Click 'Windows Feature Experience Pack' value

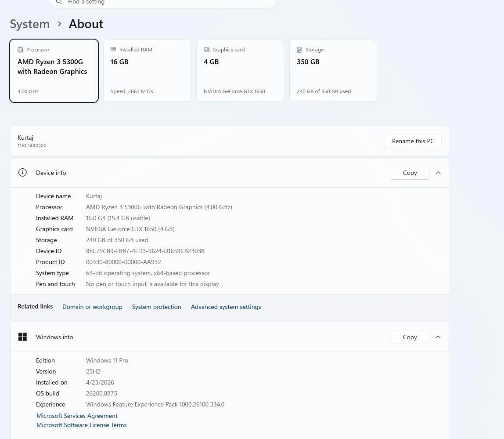(x=155, y=405)
